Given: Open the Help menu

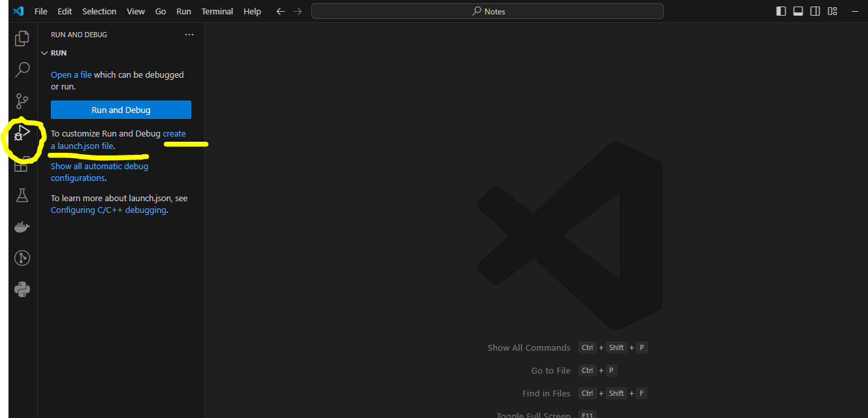Looking at the screenshot, I should click(x=252, y=11).
